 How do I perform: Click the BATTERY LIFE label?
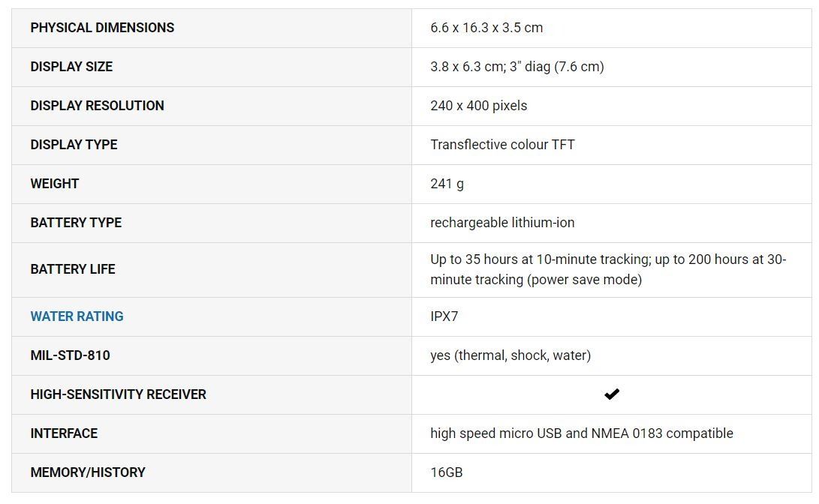tap(73, 269)
